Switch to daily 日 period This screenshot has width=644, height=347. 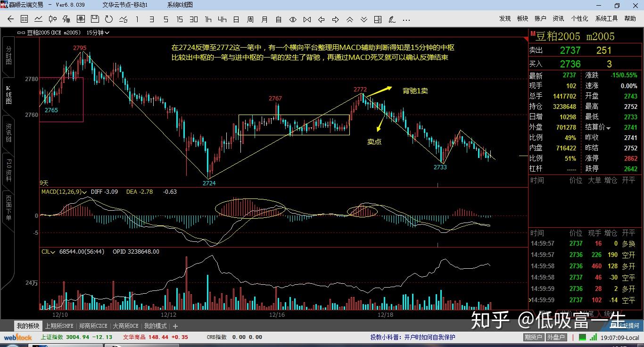(236, 19)
